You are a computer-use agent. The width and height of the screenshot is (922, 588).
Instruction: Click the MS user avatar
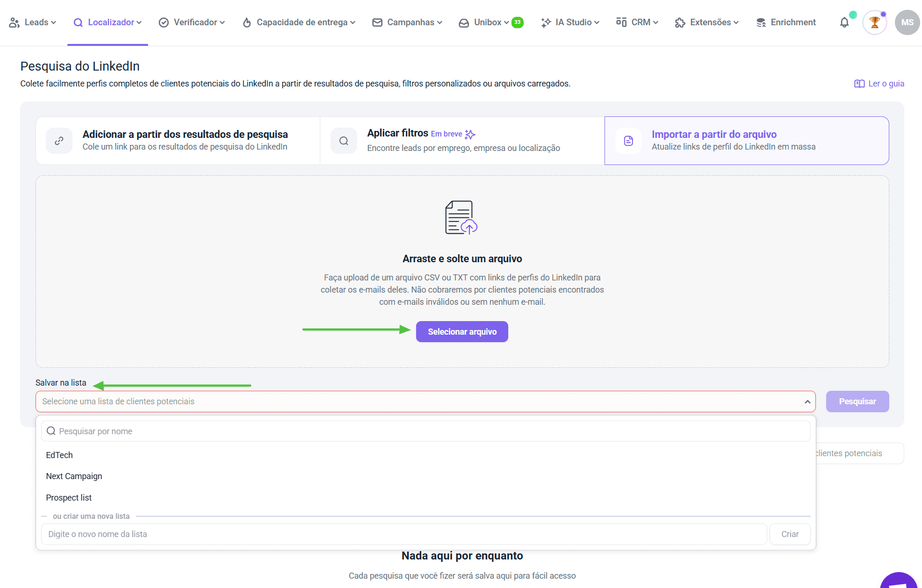coord(907,22)
